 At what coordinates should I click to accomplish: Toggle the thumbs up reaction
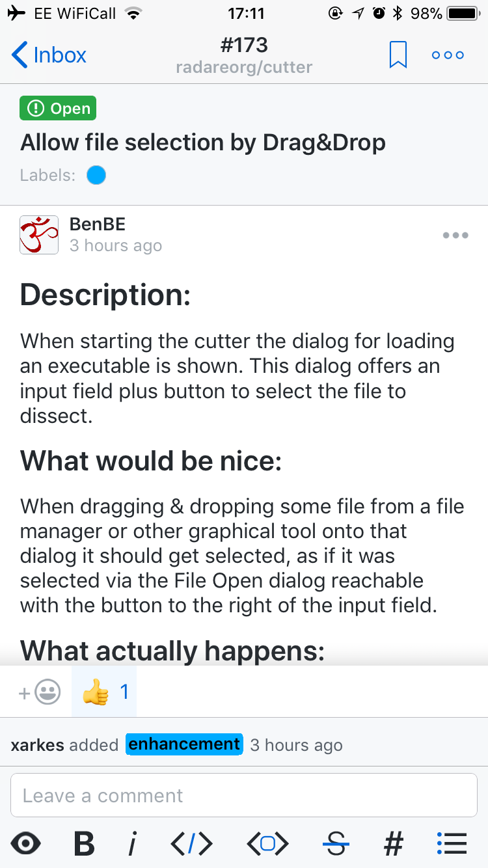[103, 691]
